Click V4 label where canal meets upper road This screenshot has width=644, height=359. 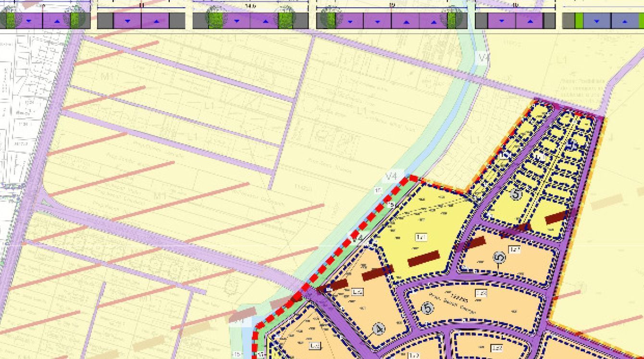pyautogui.click(x=483, y=58)
